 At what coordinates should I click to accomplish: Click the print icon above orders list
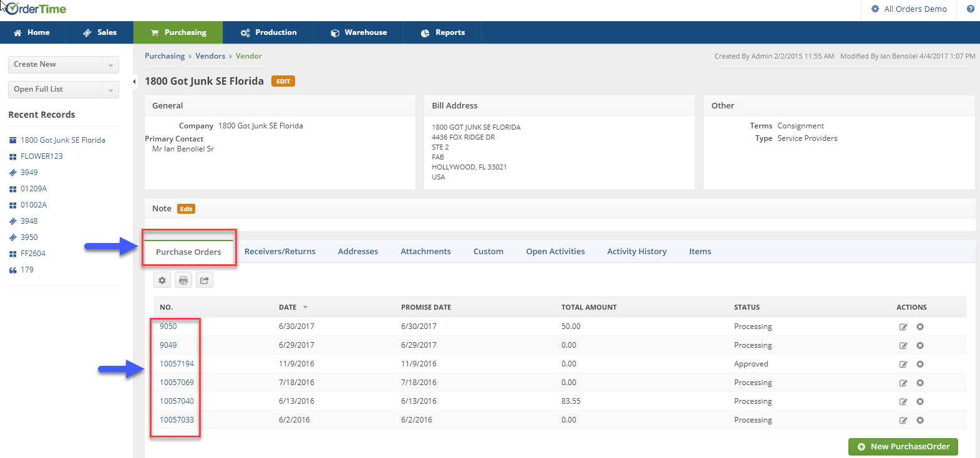click(x=183, y=280)
